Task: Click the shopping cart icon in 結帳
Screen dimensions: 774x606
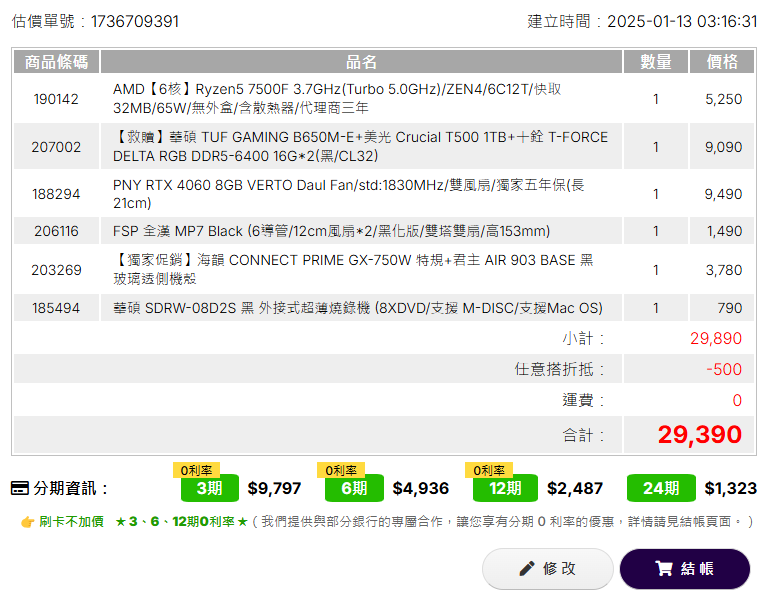Action: point(663,568)
